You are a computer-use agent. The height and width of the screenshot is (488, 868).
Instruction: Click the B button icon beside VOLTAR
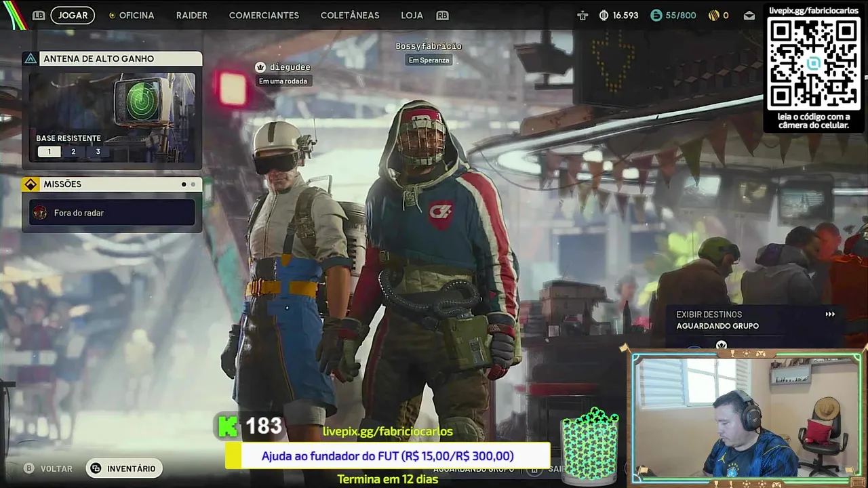[x=28, y=468]
